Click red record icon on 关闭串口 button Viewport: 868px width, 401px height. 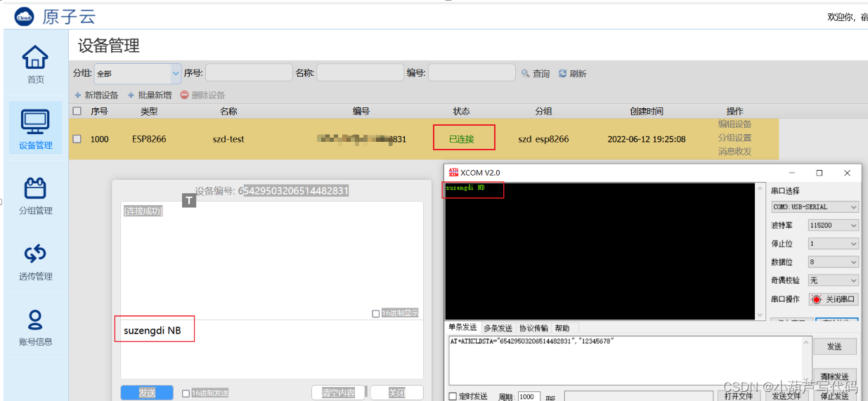pos(816,299)
